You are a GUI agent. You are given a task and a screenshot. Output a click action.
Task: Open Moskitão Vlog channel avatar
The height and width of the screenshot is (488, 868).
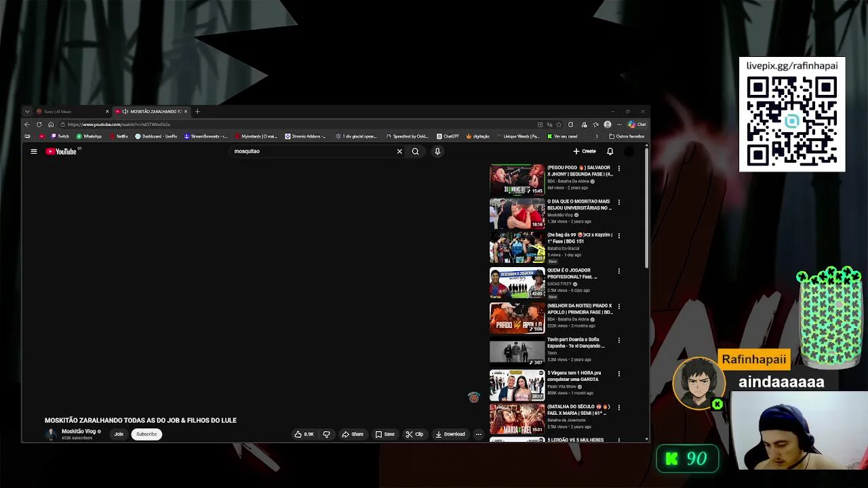pyautogui.click(x=51, y=434)
